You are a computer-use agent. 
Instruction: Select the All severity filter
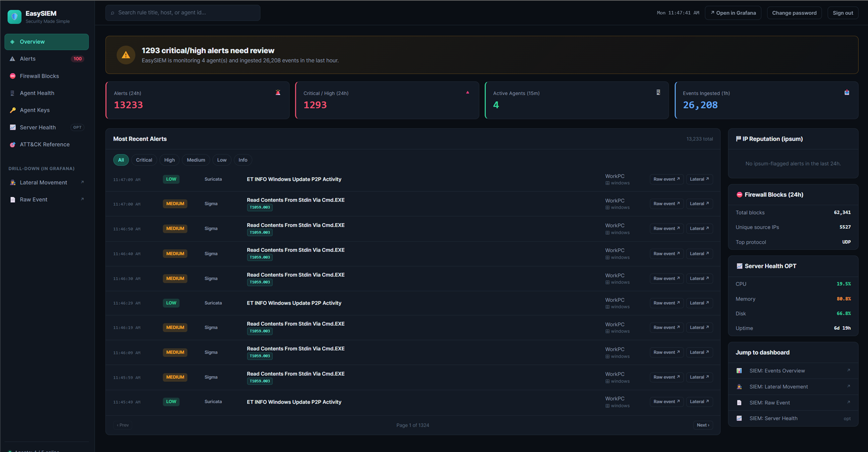click(x=121, y=160)
